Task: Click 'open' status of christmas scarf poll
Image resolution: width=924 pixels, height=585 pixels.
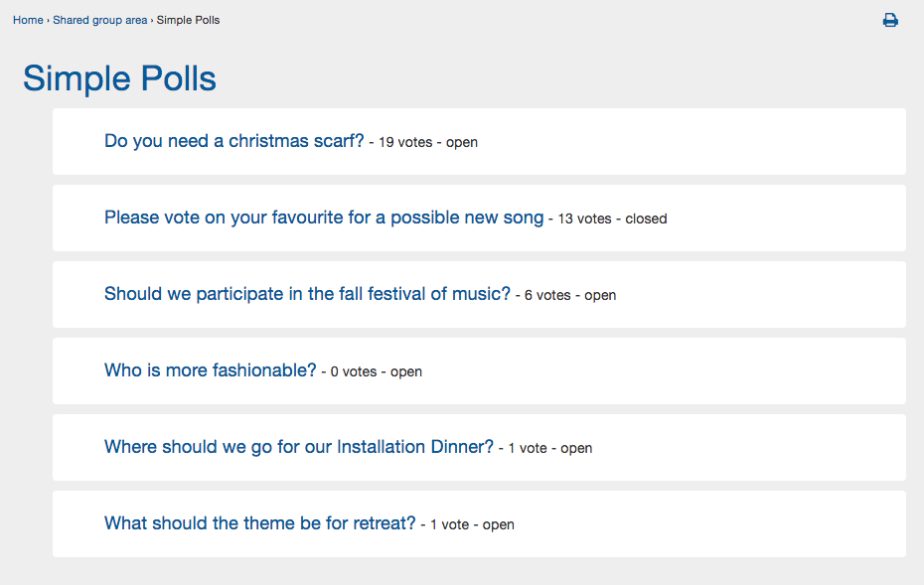Action: pos(461,143)
